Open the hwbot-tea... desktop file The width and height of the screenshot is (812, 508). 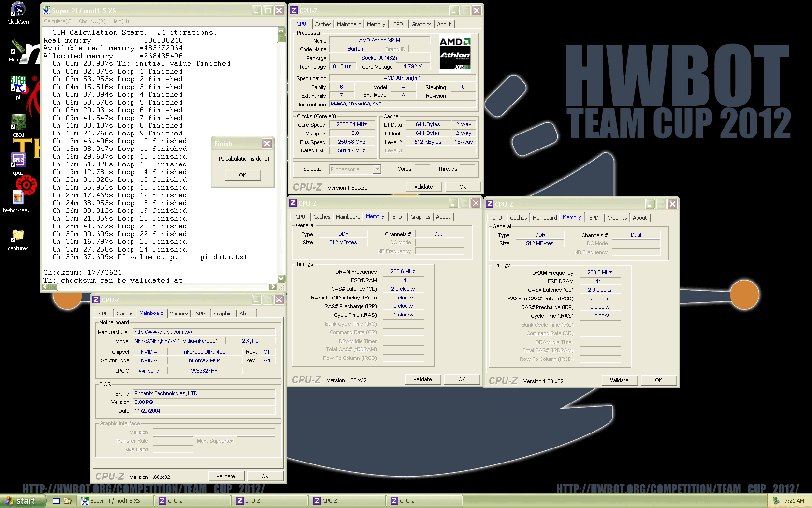pos(18,201)
